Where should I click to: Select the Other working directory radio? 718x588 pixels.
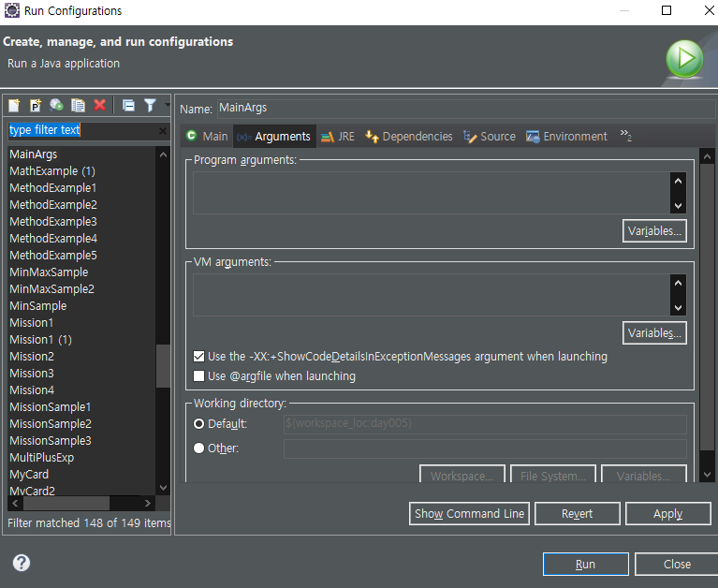click(198, 448)
